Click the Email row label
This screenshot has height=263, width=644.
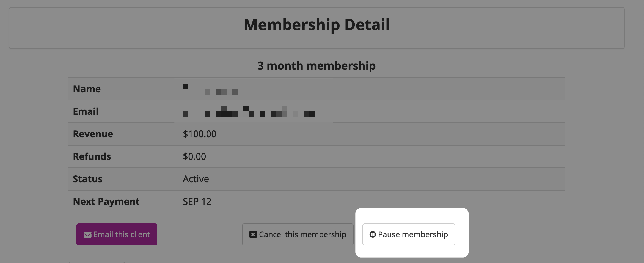[86, 111]
